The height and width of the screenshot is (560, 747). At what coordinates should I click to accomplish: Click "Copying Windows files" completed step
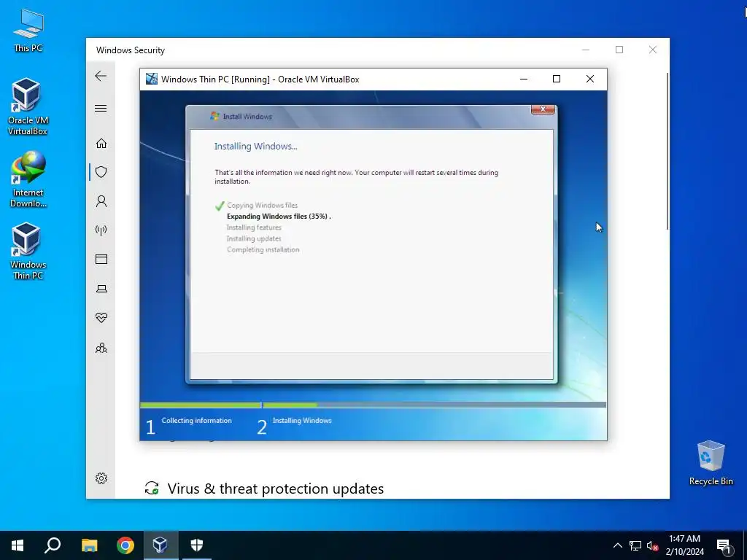[262, 205]
